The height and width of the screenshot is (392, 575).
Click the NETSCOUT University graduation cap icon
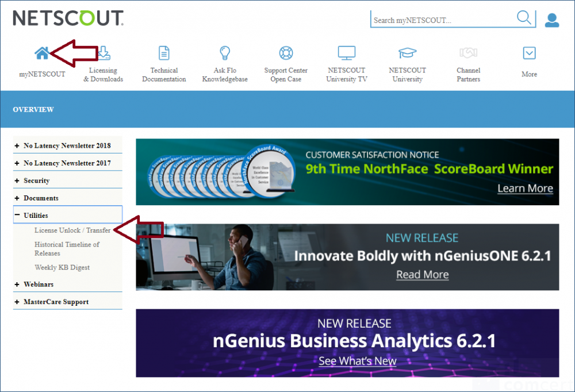407,53
